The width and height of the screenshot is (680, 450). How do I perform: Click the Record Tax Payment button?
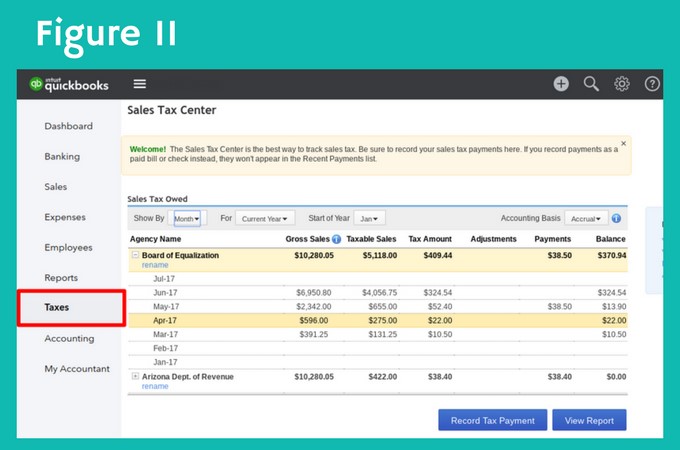[x=493, y=420]
